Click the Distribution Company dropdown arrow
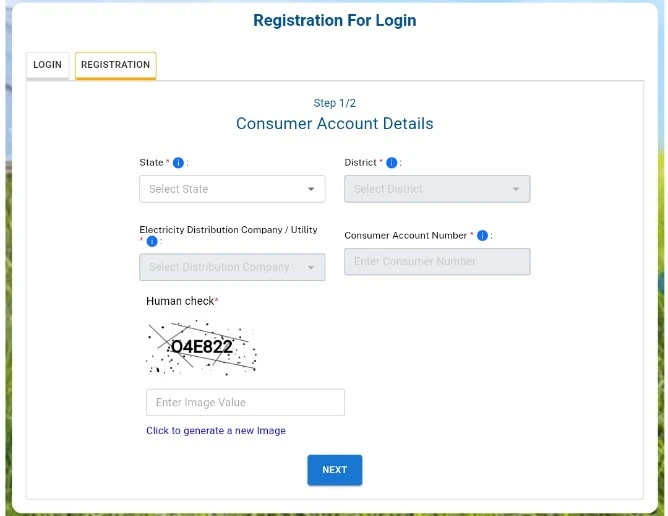This screenshot has width=668, height=516. coord(311,268)
